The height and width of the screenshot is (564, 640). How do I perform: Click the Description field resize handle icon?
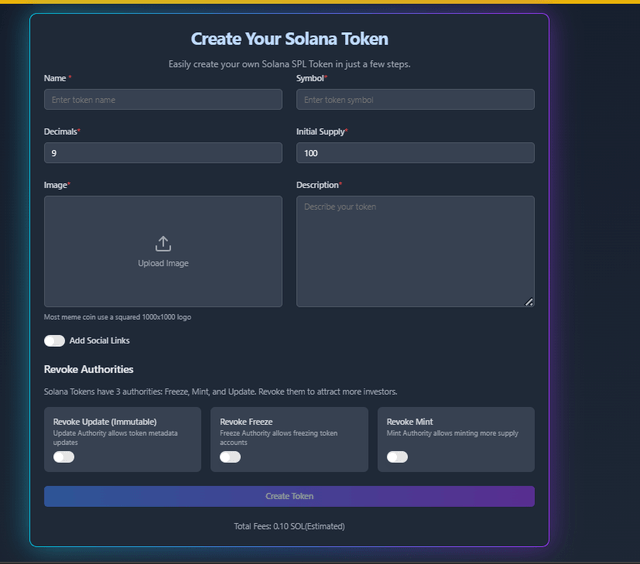pos(529,302)
